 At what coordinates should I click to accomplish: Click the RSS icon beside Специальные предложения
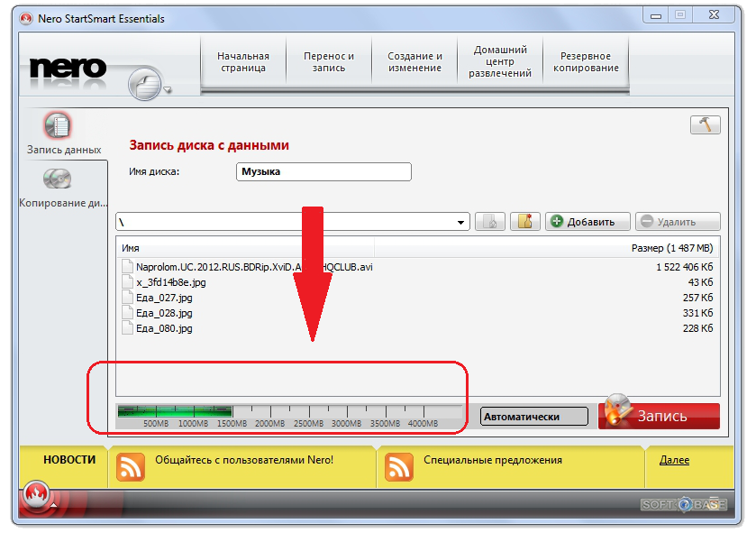pos(399,467)
